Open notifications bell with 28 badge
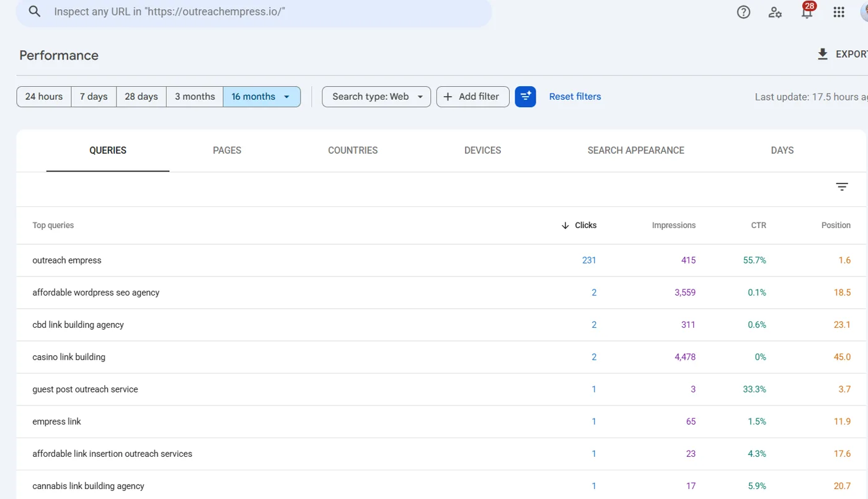The width and height of the screenshot is (868, 499). (x=807, y=11)
